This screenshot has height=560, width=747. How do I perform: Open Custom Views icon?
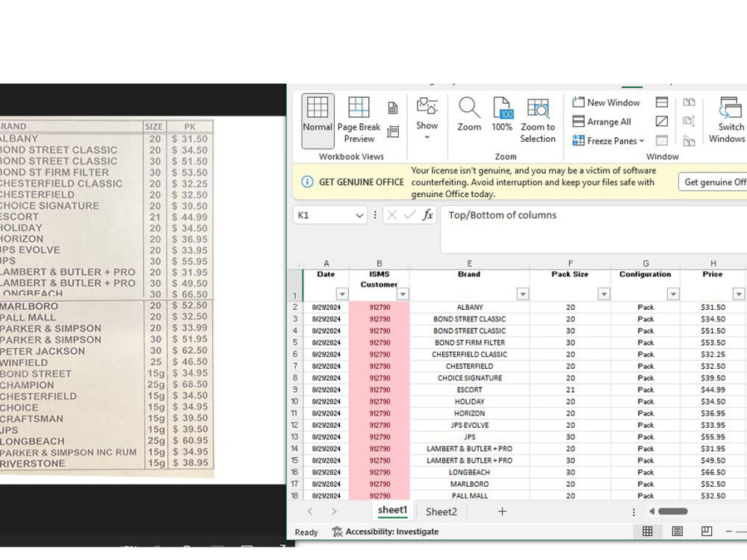tap(393, 132)
